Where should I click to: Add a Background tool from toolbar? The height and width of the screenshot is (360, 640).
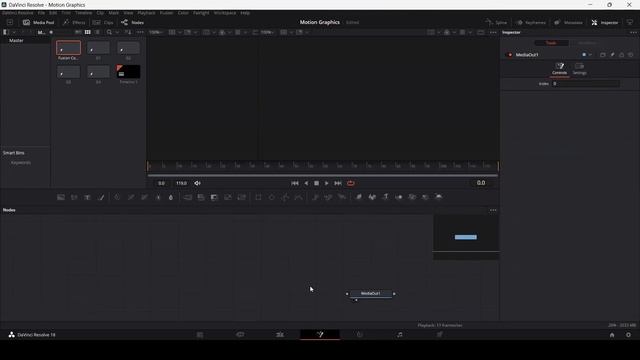coord(61,197)
